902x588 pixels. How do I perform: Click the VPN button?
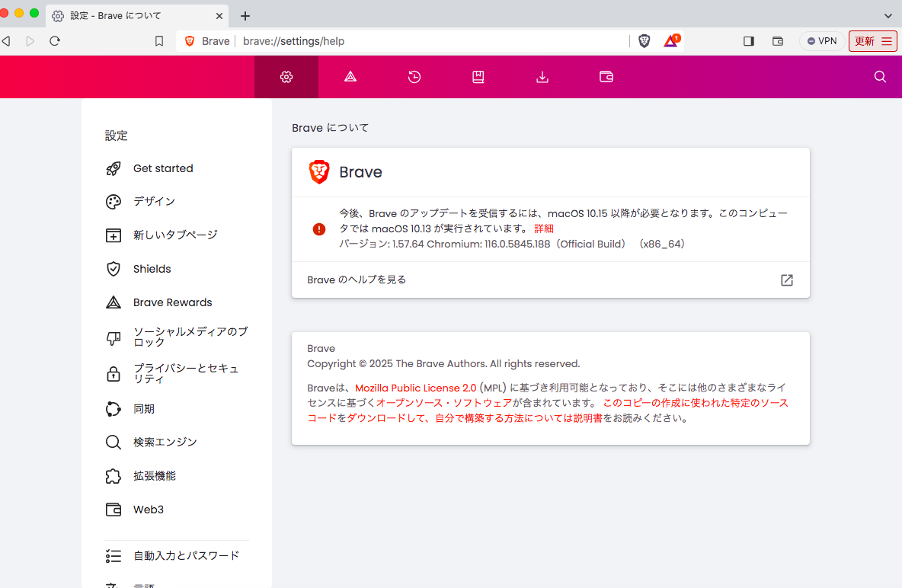pos(822,41)
